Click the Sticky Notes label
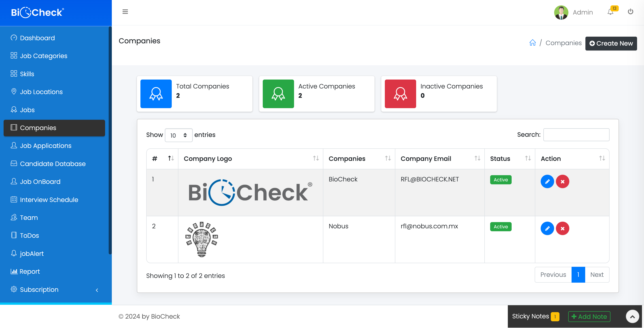The height and width of the screenshot is (328, 644). [x=530, y=316]
